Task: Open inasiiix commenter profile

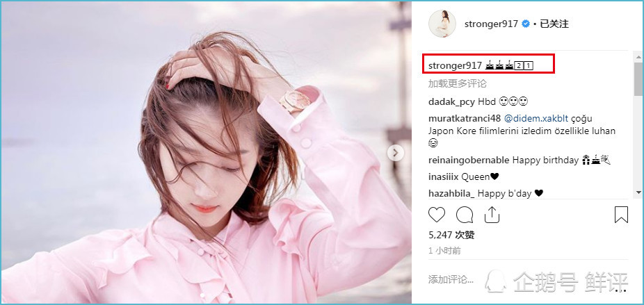Action: click(444, 177)
